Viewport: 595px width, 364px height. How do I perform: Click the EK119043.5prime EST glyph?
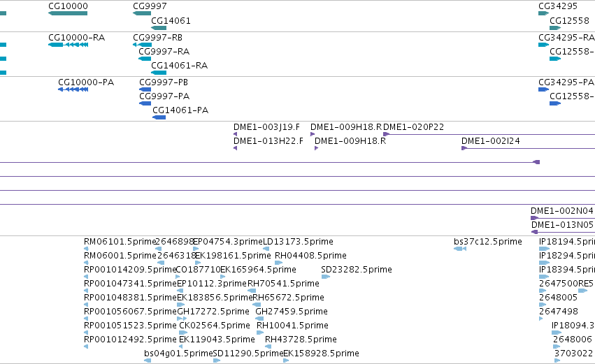(180, 347)
